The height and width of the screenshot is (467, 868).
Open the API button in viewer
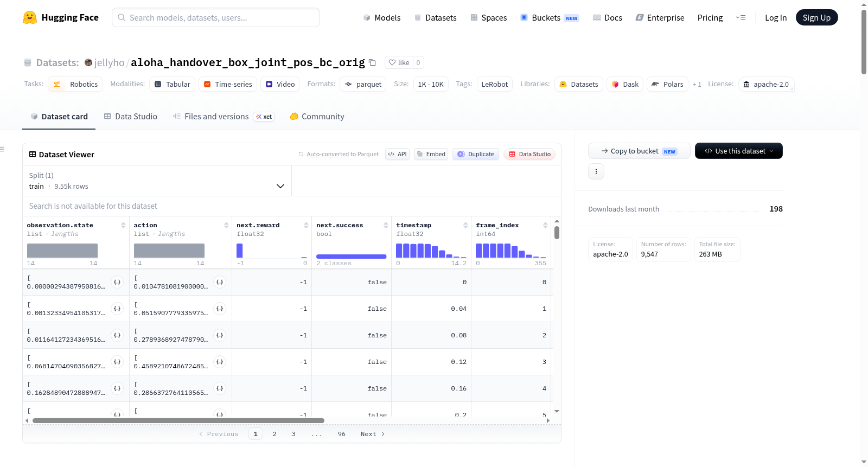click(397, 154)
